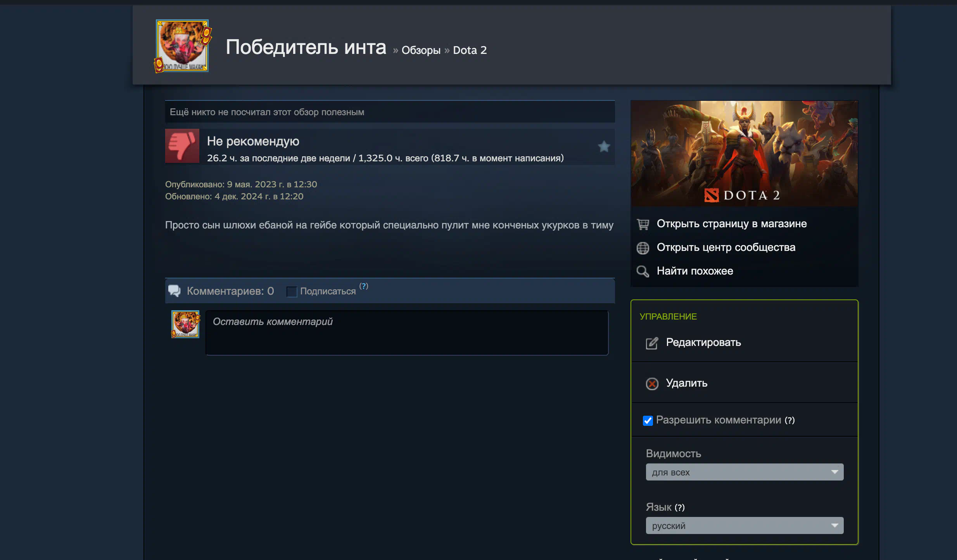Click the Комментариев: 0 label
957x560 pixels.
point(230,291)
